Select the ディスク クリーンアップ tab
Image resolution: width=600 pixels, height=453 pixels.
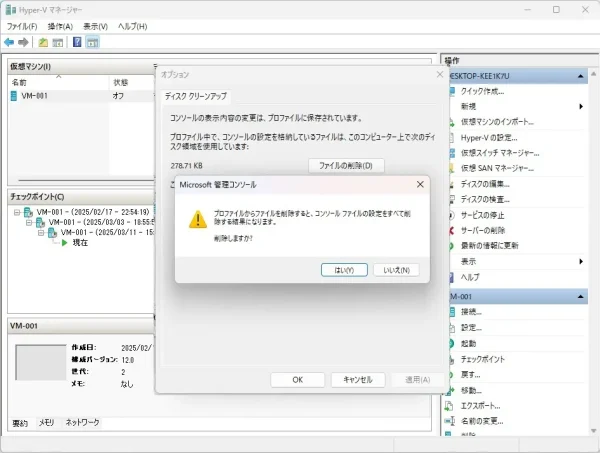click(196, 96)
